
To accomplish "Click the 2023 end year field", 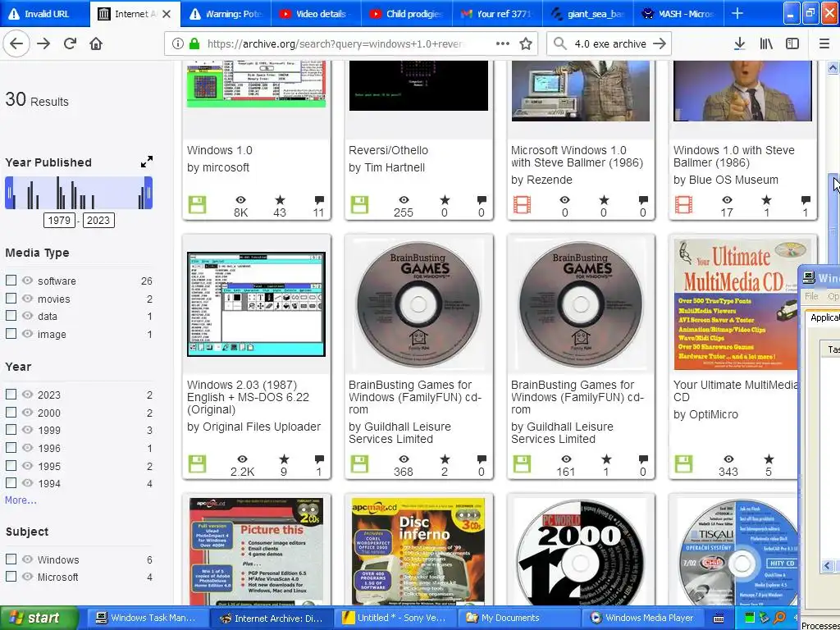I will coord(98,220).
